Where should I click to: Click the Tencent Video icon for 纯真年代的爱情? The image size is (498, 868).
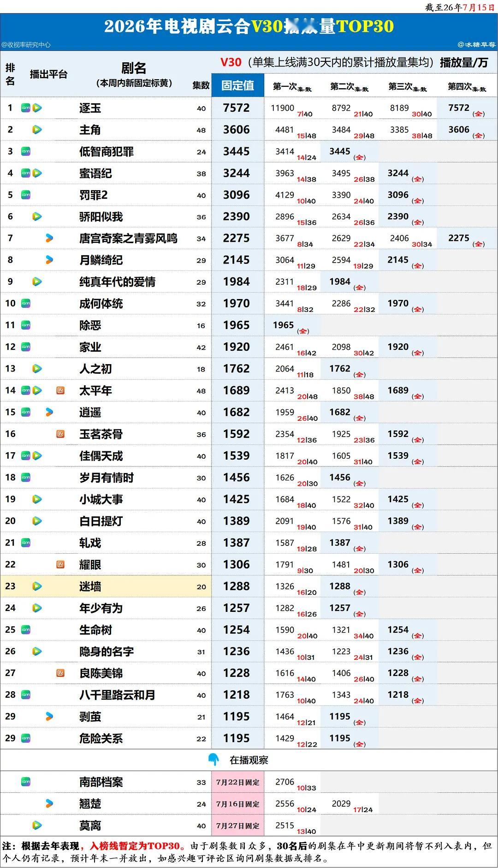coord(37,281)
